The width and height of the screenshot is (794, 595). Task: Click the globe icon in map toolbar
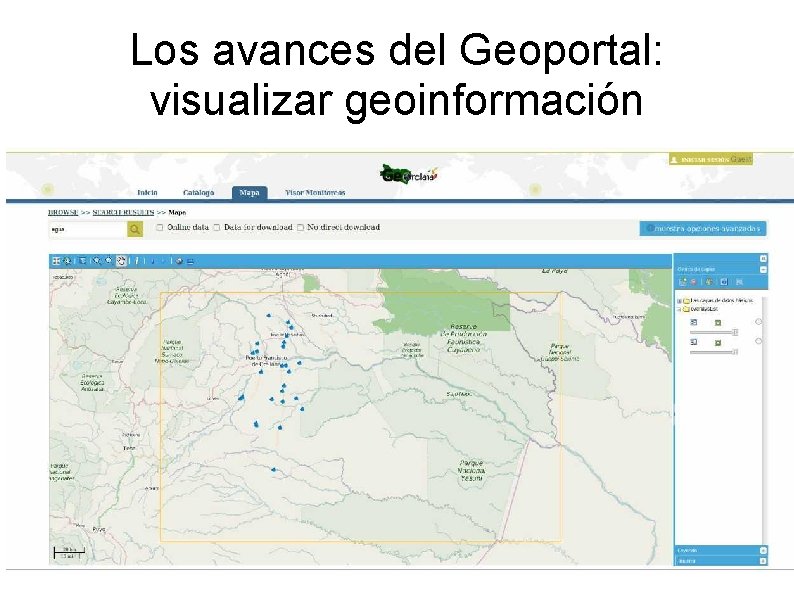(179, 261)
